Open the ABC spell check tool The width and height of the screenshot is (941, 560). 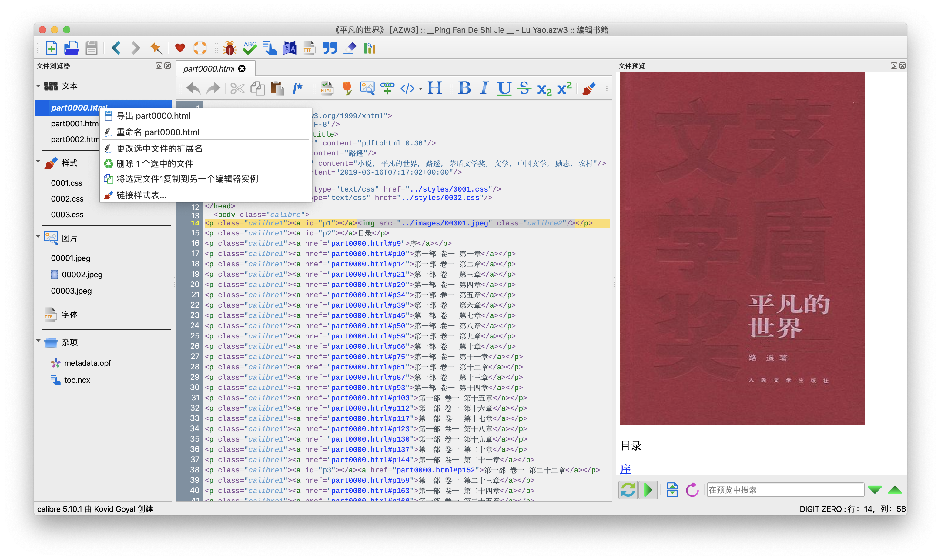point(249,48)
